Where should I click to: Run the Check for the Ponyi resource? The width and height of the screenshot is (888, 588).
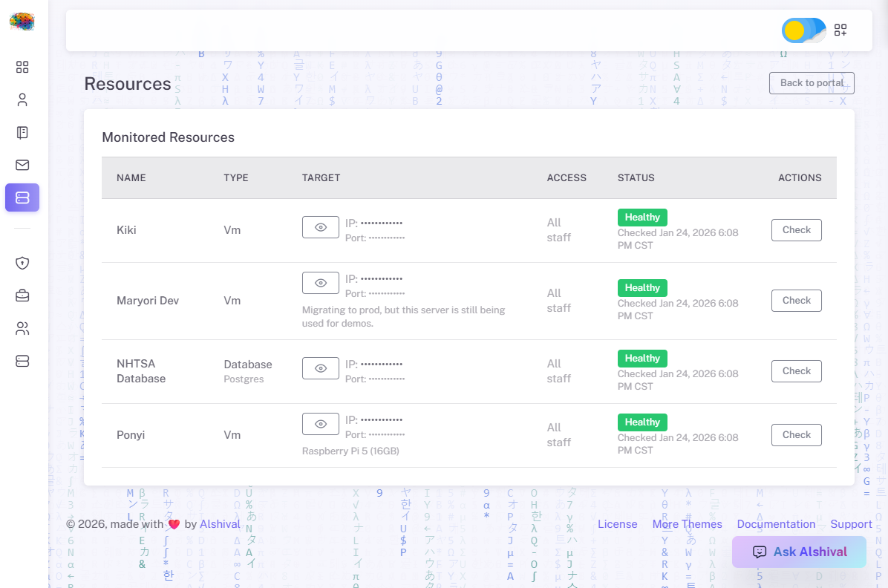796,435
